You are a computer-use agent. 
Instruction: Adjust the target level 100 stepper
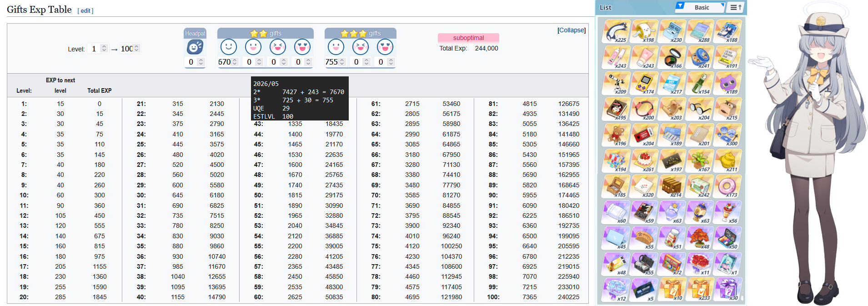click(x=137, y=48)
